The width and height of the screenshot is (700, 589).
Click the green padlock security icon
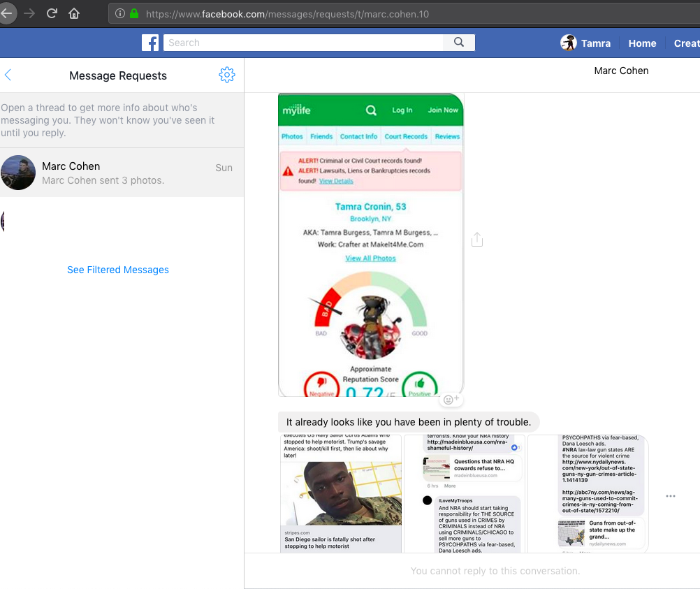134,13
